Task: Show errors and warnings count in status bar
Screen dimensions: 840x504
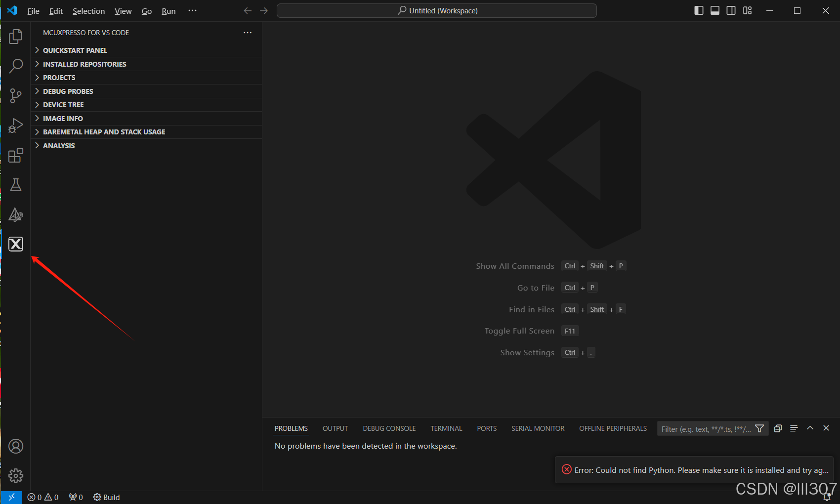Action: 43,497
